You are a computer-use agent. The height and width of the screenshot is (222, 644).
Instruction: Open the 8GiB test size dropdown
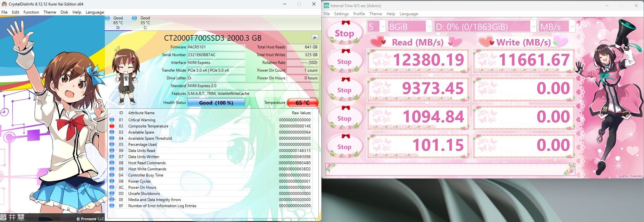[409, 26]
